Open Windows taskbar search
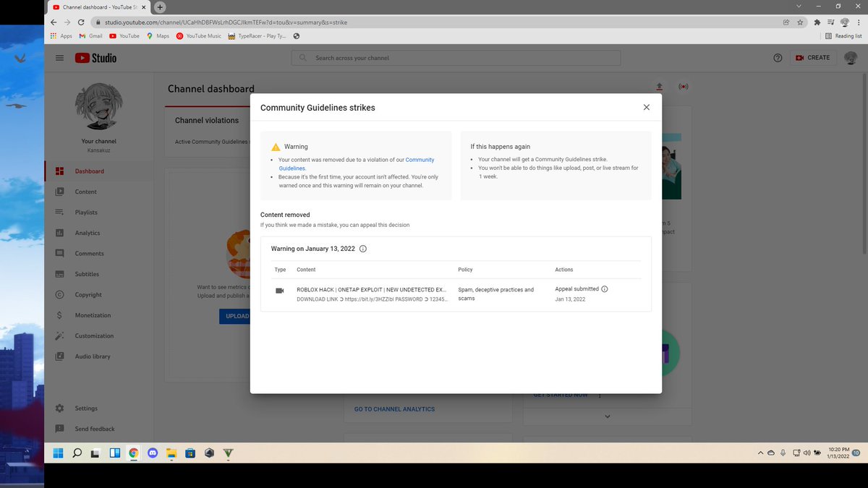The image size is (868, 488). pos(77,453)
